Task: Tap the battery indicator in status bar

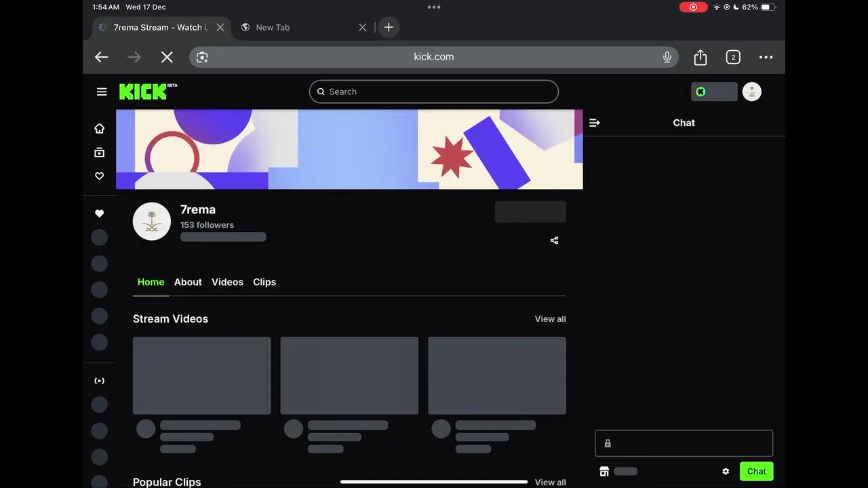Action: point(768,7)
